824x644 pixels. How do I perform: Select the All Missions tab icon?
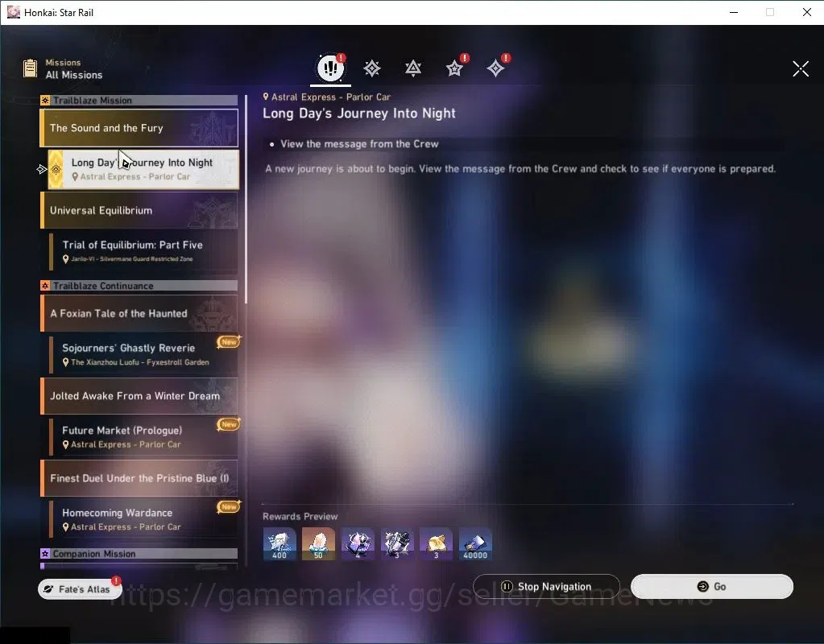pyautogui.click(x=330, y=68)
